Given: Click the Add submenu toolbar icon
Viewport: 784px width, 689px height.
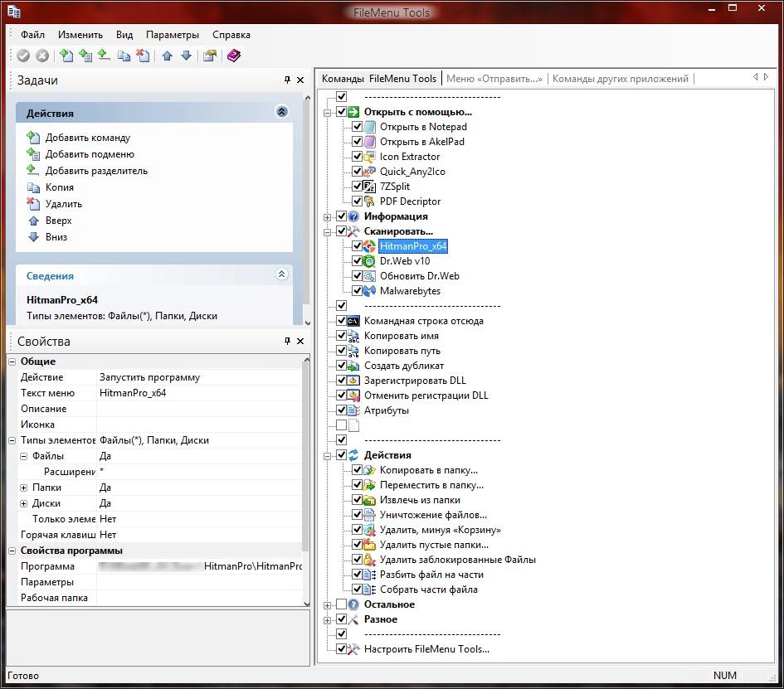Looking at the screenshot, I should point(85,56).
